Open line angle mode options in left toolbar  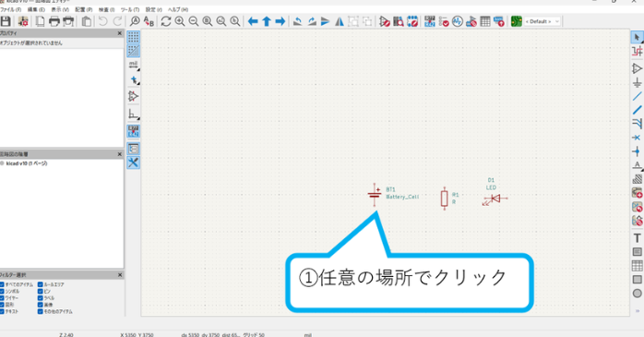(x=133, y=114)
